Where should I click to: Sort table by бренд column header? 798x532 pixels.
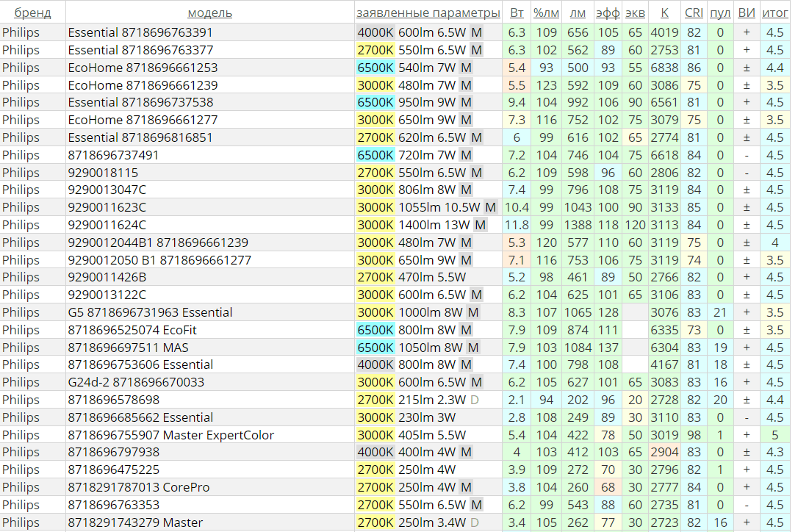(32, 12)
